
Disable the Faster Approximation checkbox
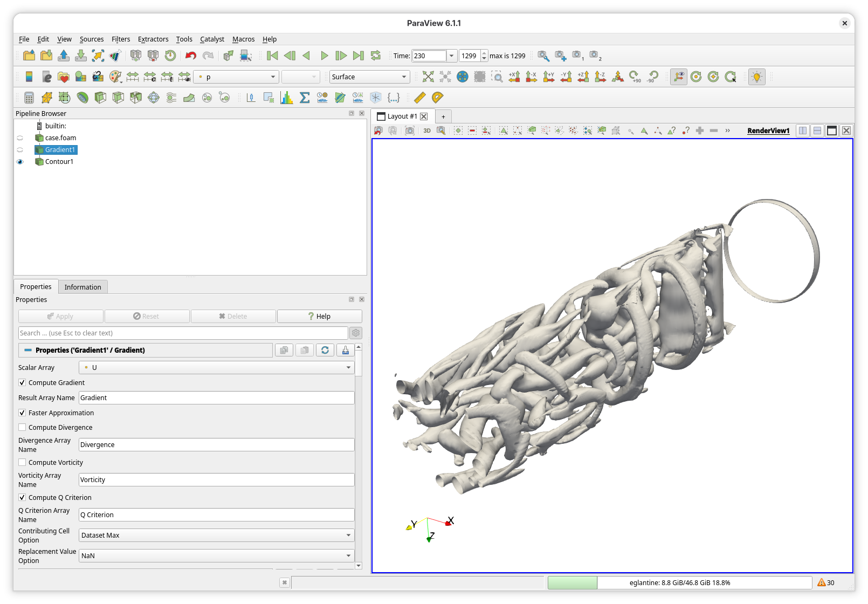[22, 413]
